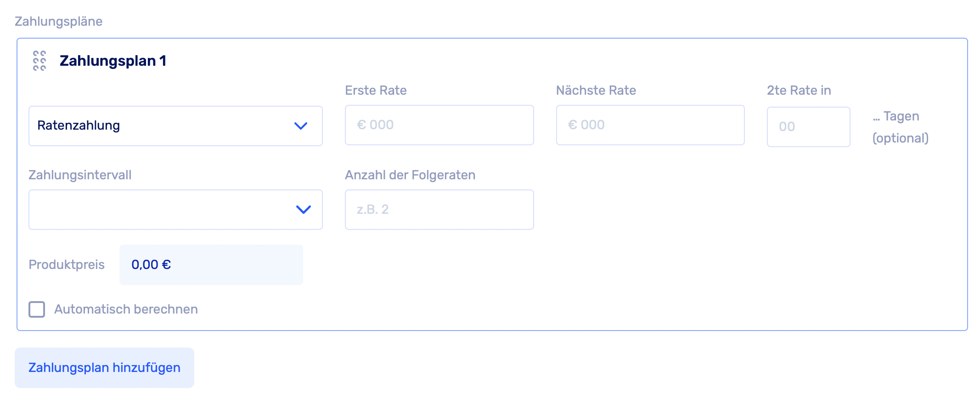Focus the Erste Rate amount field
980x400 pixels.
pyautogui.click(x=439, y=125)
